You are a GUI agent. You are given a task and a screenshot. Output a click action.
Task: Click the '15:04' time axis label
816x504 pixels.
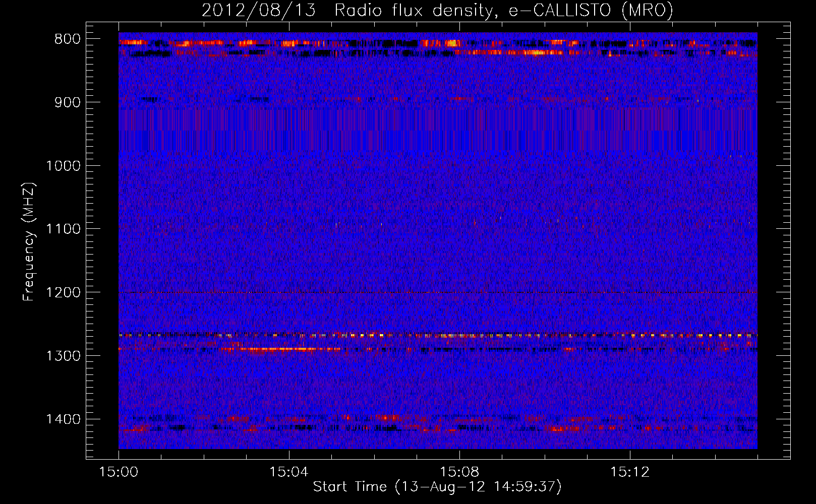(x=288, y=472)
